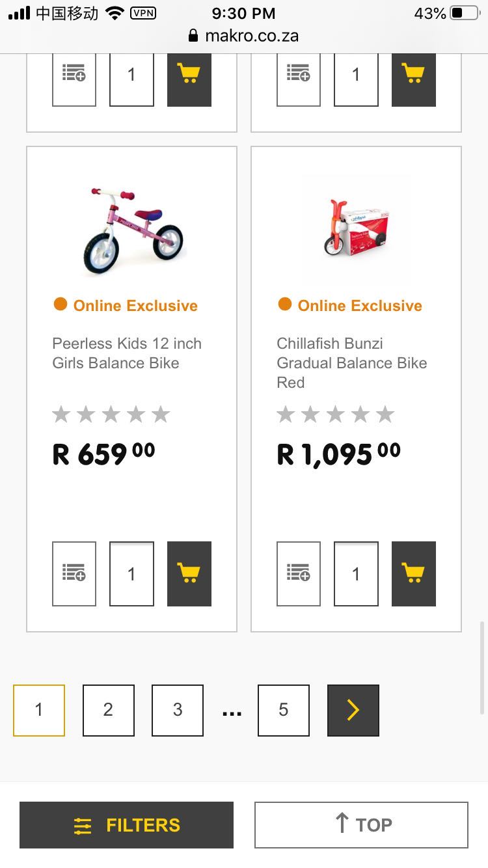Click the top-right product's cart icon

[413, 77]
